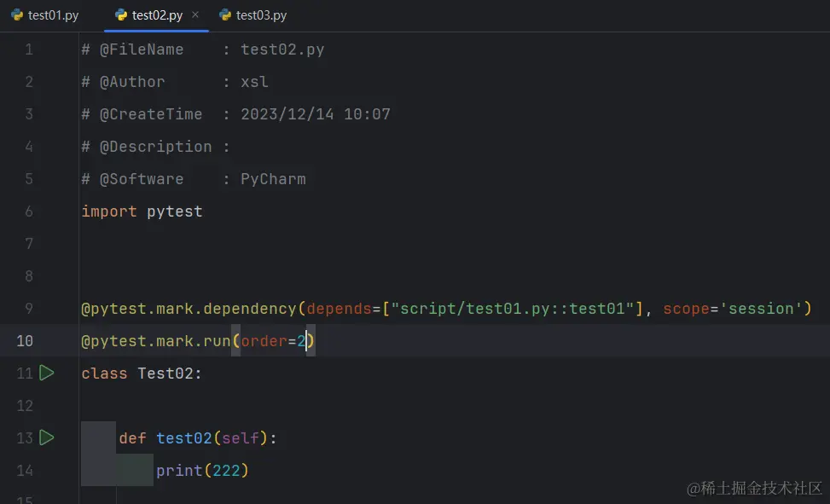Image resolution: width=830 pixels, height=504 pixels.
Task: Click the '# @FileName' comment line
Action: [x=203, y=49]
